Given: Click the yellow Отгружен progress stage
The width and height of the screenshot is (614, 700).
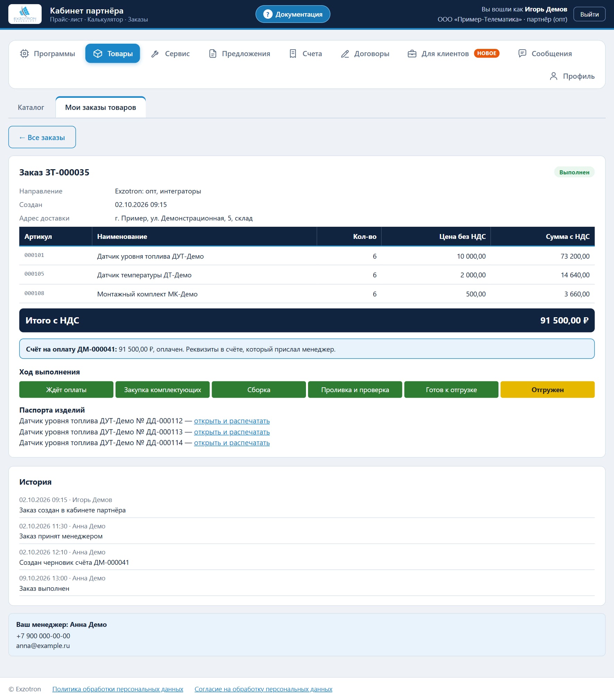Looking at the screenshot, I should point(547,390).
